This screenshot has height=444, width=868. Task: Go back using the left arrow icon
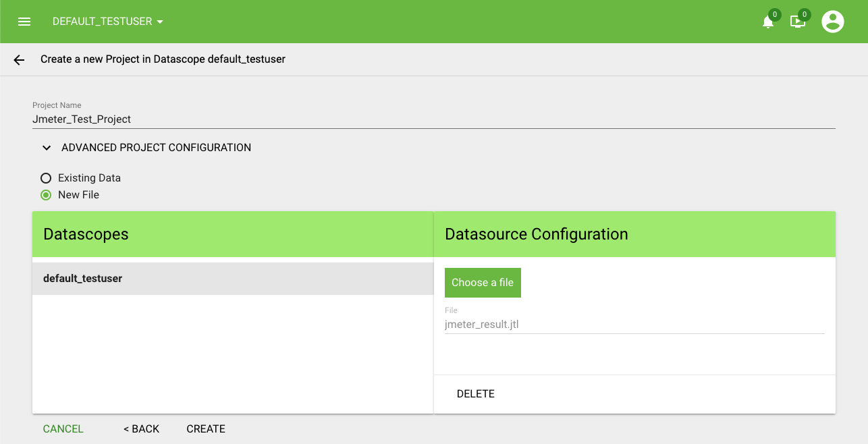[19, 60]
